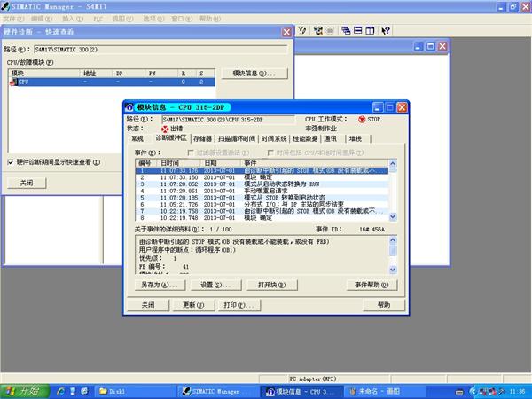Select the 诊断缓冲区 tab

click(171, 137)
